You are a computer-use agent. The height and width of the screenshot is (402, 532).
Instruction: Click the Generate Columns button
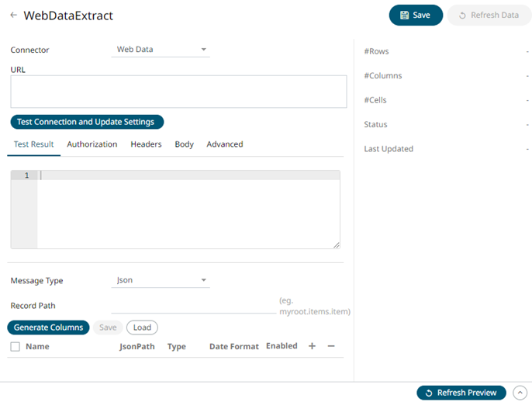coord(48,327)
